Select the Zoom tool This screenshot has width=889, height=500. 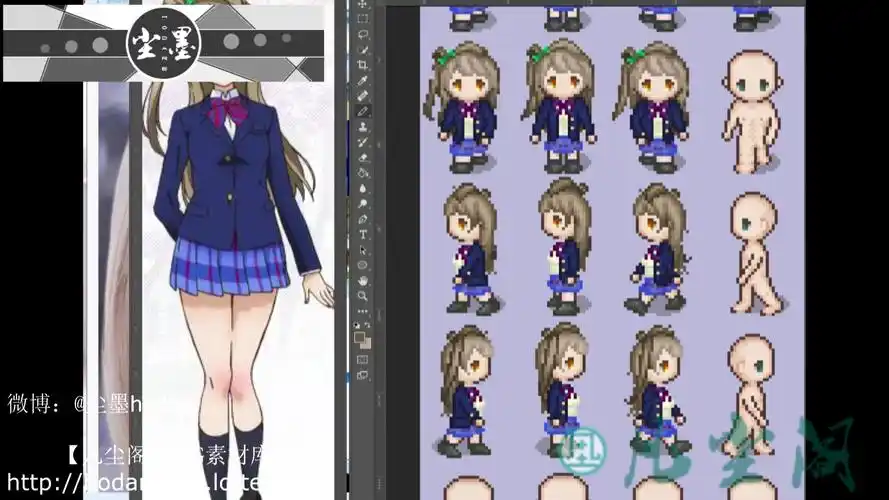coord(363,296)
